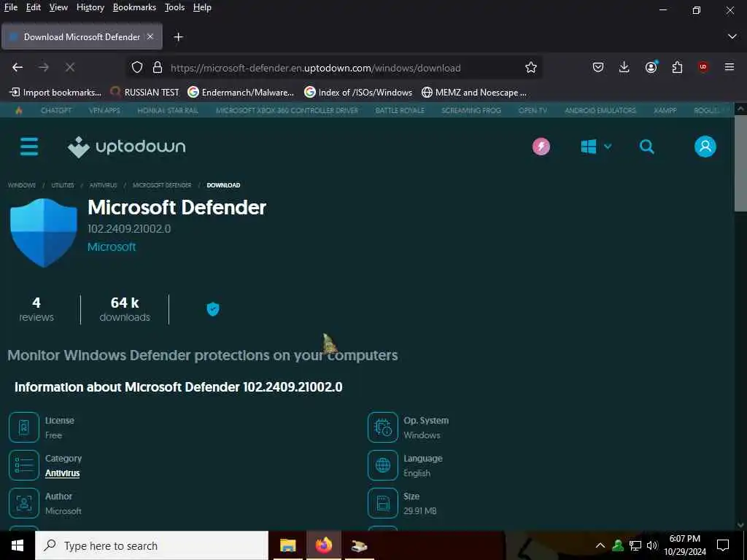Open the View menu
Image resolution: width=747 pixels, height=560 pixels.
tap(58, 7)
